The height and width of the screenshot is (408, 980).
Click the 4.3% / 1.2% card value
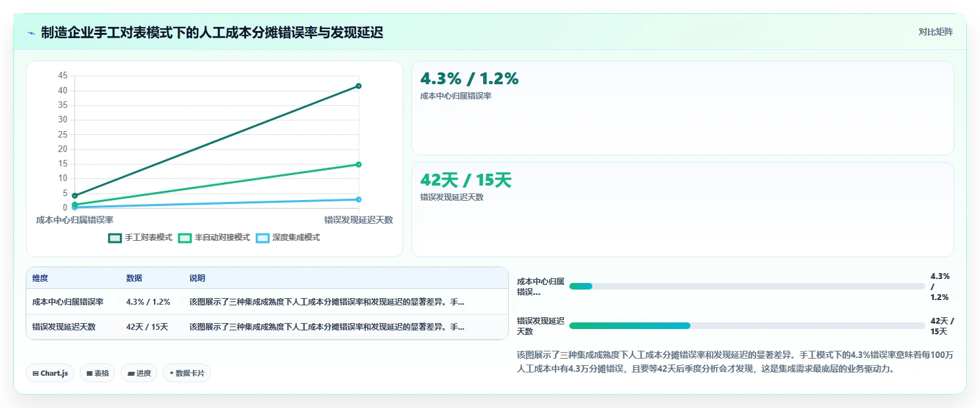[x=469, y=79]
